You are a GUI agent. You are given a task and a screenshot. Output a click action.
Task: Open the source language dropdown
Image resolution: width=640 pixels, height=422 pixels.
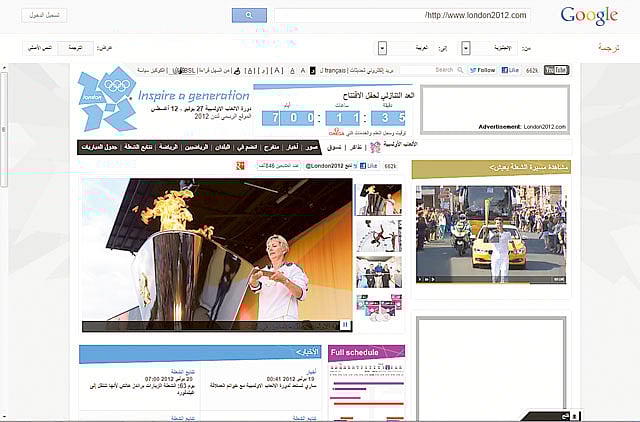(500, 48)
